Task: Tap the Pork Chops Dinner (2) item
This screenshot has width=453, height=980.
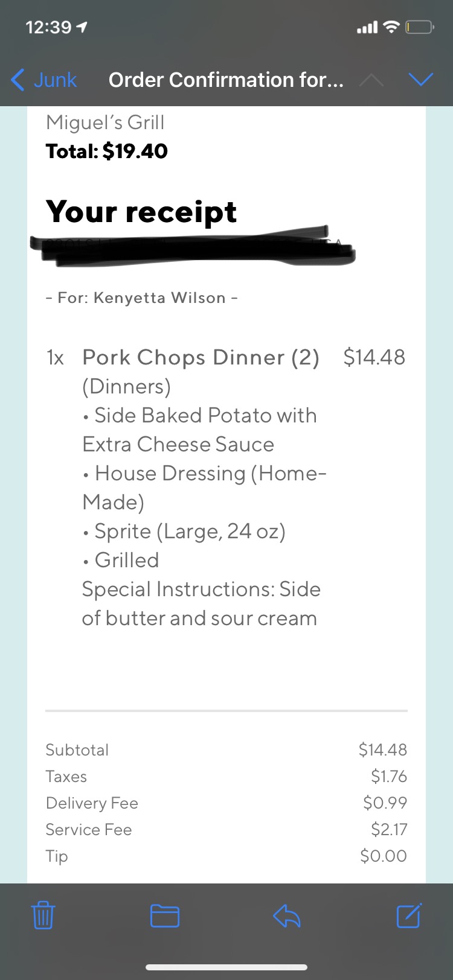Action: tap(201, 357)
